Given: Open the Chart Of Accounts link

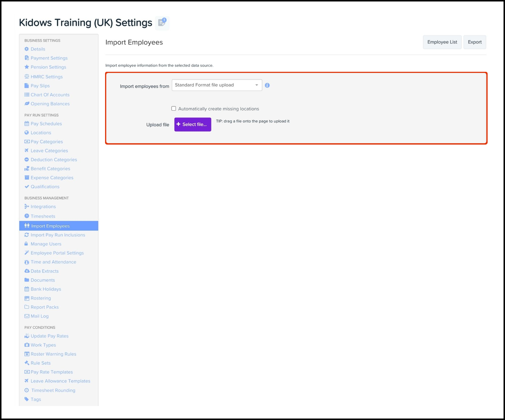Looking at the screenshot, I should tap(50, 95).
